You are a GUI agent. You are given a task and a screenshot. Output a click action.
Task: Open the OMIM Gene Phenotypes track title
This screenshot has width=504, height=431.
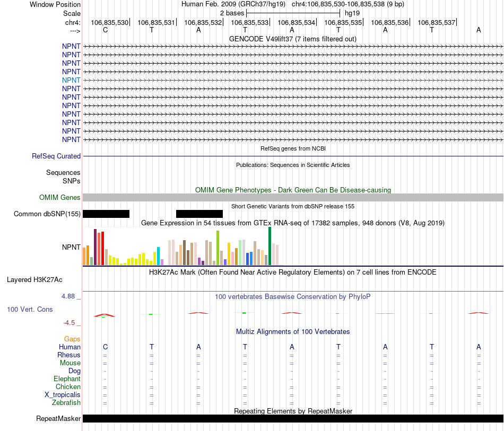pyautogui.click(x=293, y=190)
